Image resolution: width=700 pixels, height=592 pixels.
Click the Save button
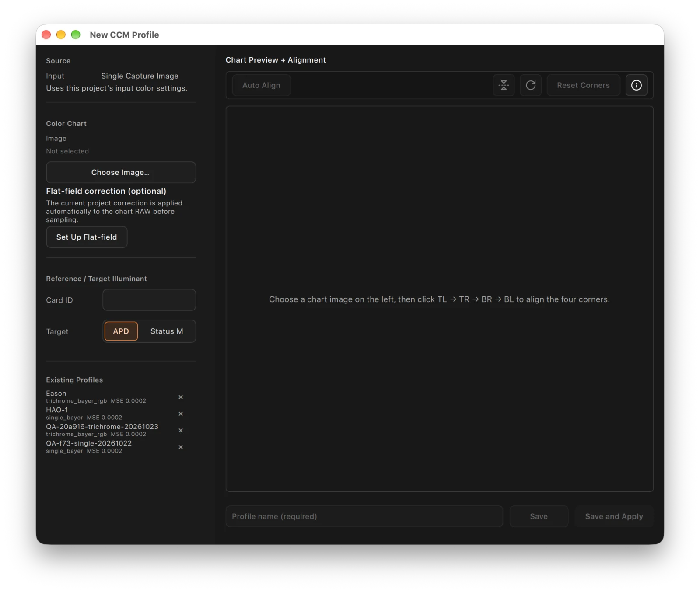pyautogui.click(x=539, y=516)
